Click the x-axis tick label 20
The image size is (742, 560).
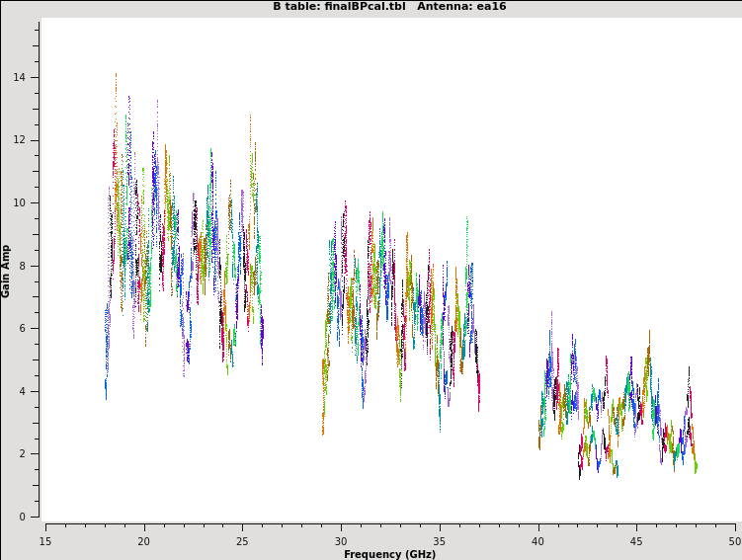point(144,540)
